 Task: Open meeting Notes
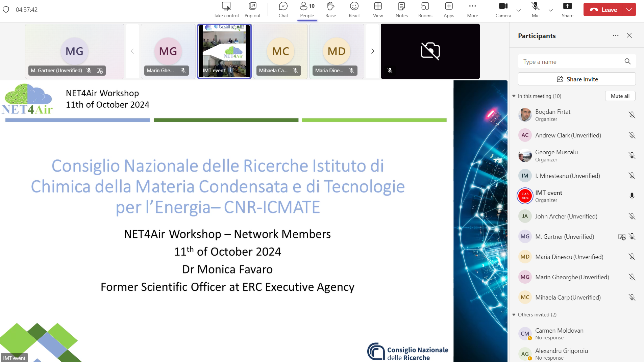click(x=401, y=10)
